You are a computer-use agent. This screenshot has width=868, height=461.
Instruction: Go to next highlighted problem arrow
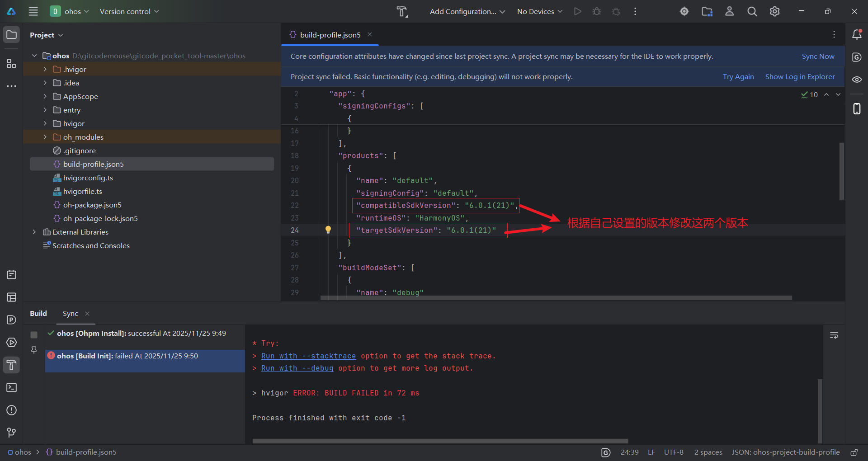coord(838,94)
